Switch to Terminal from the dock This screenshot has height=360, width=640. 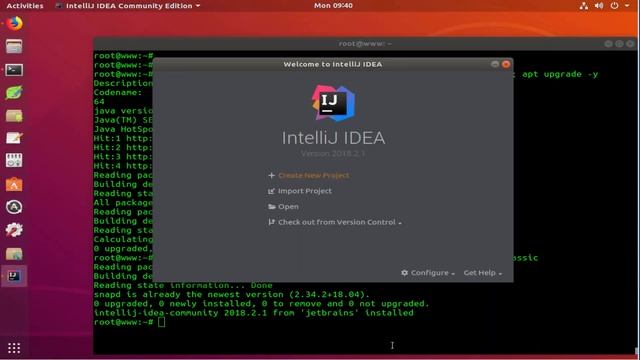pyautogui.click(x=14, y=70)
